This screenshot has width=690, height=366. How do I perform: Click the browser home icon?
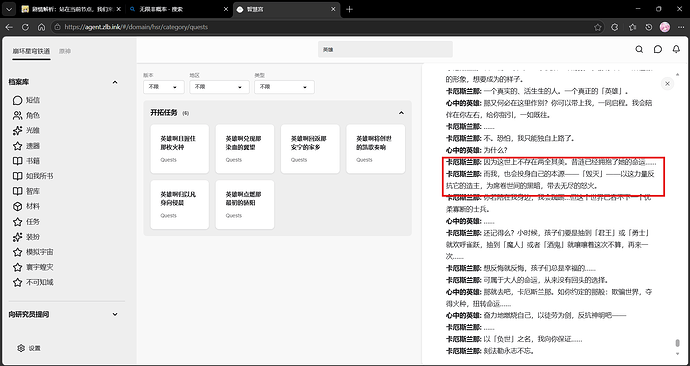coord(41,27)
